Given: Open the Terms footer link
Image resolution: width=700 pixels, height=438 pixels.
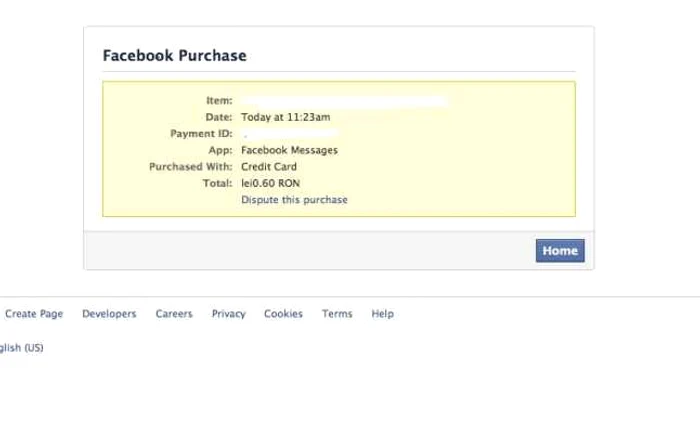Looking at the screenshot, I should (337, 314).
